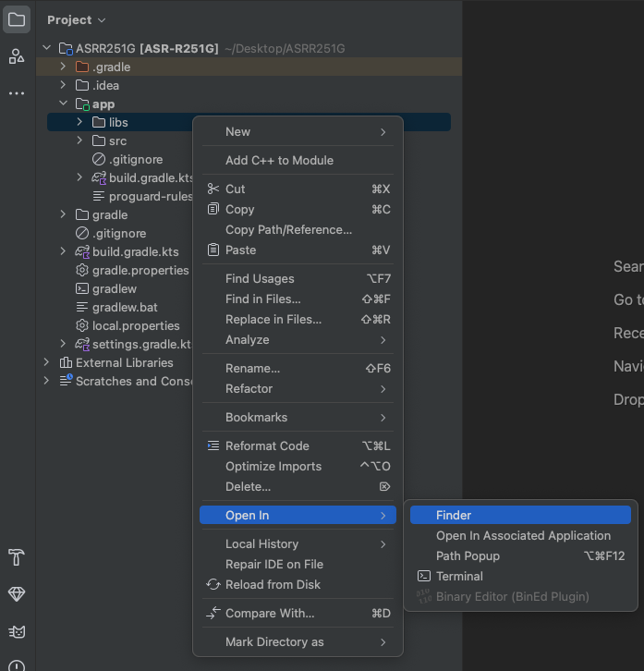This screenshot has height=671, width=644.
Task: Choose Mark Directory as option
Action: [274, 641]
